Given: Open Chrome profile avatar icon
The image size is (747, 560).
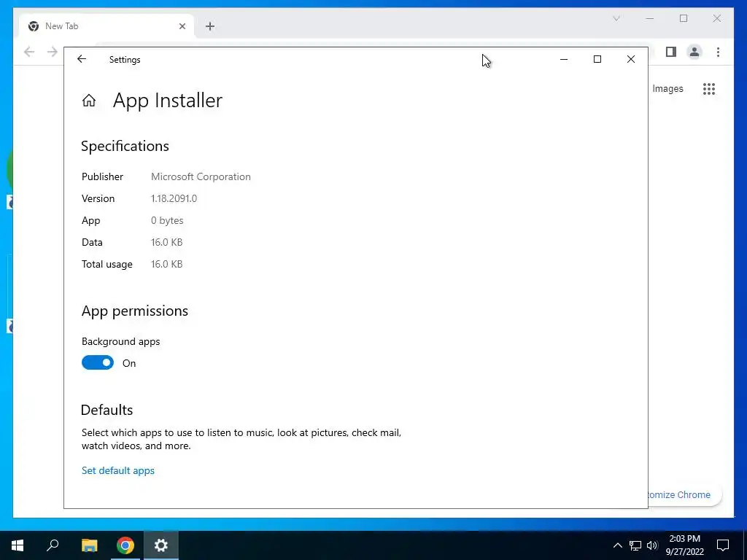Looking at the screenshot, I should 694,52.
